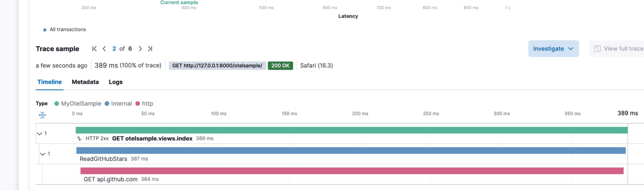Toggle the internal type legend
Viewport: 644px width, 190px height.
click(x=118, y=104)
